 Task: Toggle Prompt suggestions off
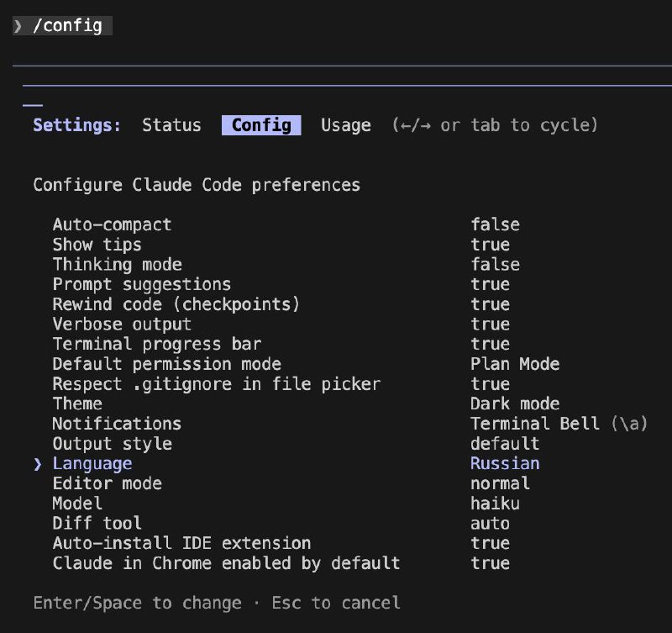pyautogui.click(x=141, y=284)
